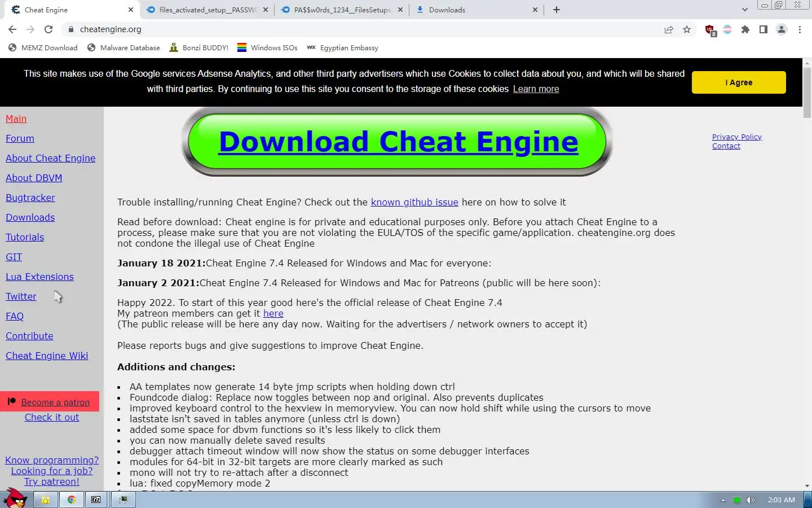Open the Bugtracker sidebar link
Screen dimensions: 812x508
tap(30, 198)
